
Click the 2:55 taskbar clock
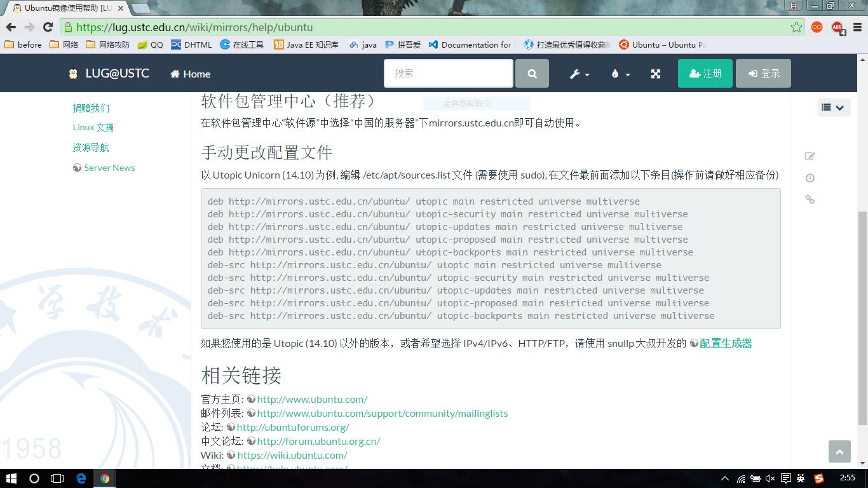[848, 478]
